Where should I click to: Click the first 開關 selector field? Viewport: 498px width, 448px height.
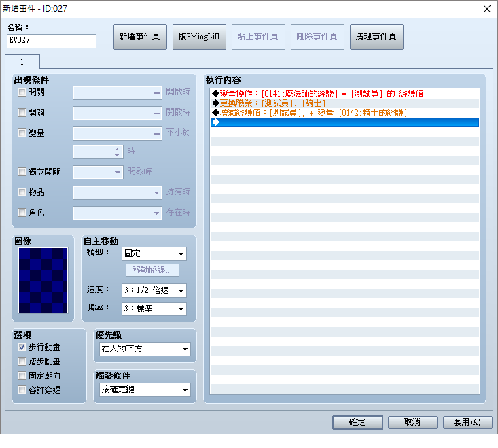click(118, 92)
